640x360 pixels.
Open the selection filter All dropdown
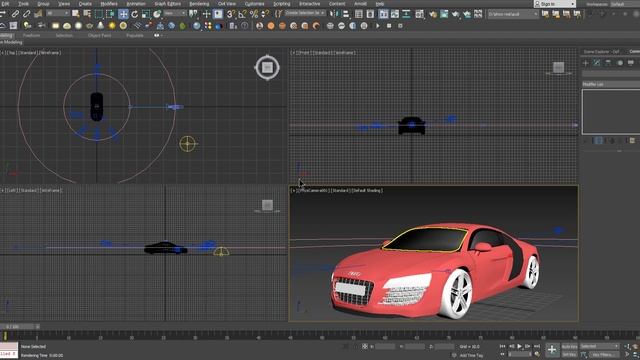click(57, 13)
